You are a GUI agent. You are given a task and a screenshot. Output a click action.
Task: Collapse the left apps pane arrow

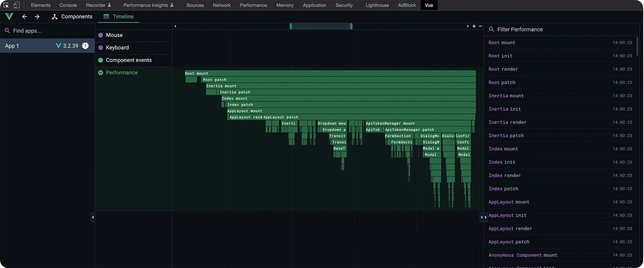(x=93, y=217)
